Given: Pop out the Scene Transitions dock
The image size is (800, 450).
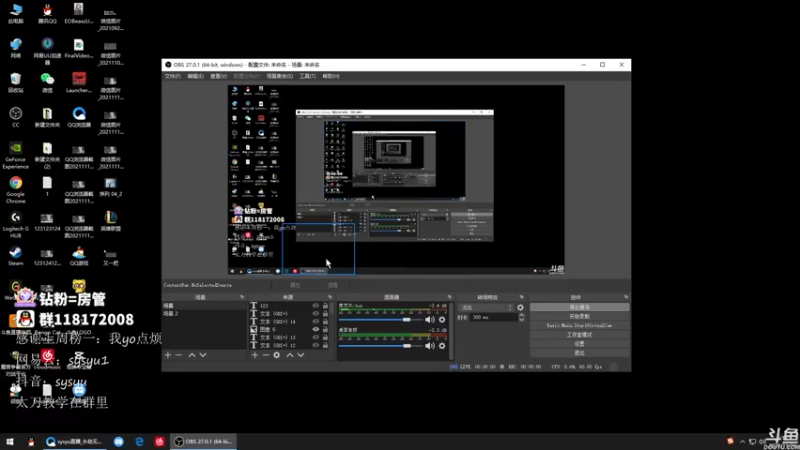Looking at the screenshot, I should (x=521, y=297).
